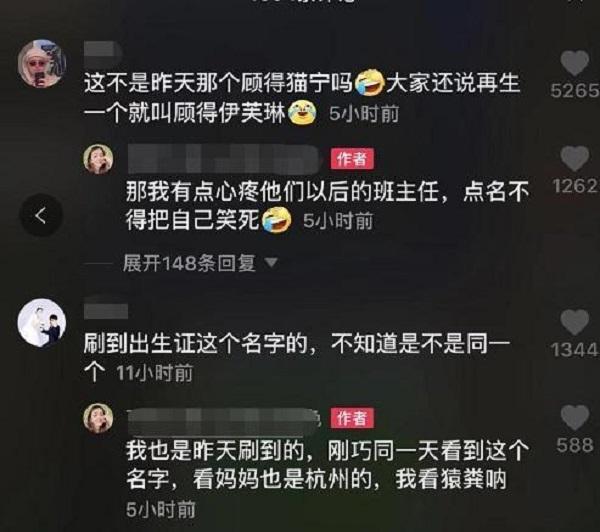
Task: Like the author's reply with 1262 likes
Action: (575, 158)
